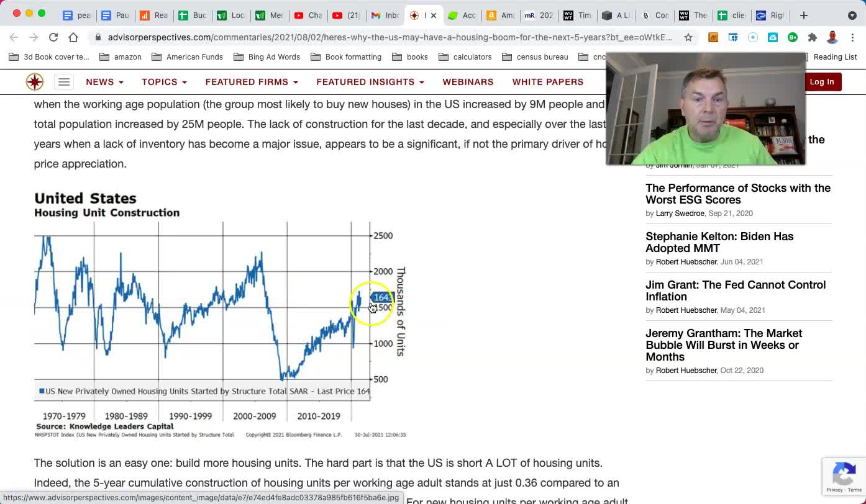Open the Extensions puzzle-piece menu

[813, 37]
